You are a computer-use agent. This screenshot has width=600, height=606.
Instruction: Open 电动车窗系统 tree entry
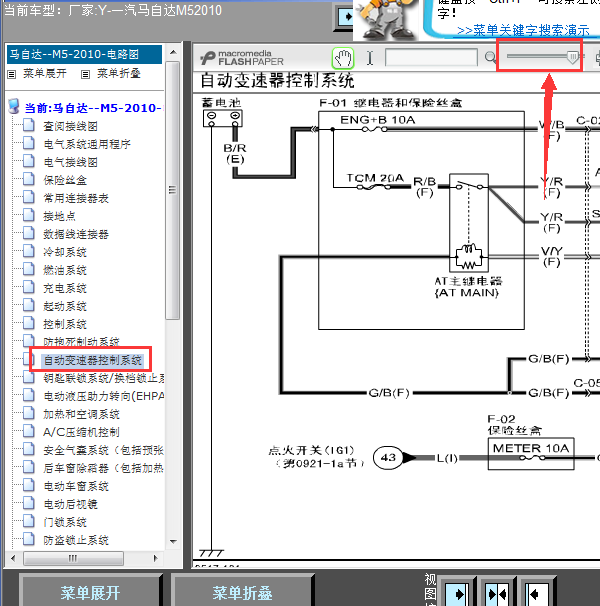(x=76, y=486)
